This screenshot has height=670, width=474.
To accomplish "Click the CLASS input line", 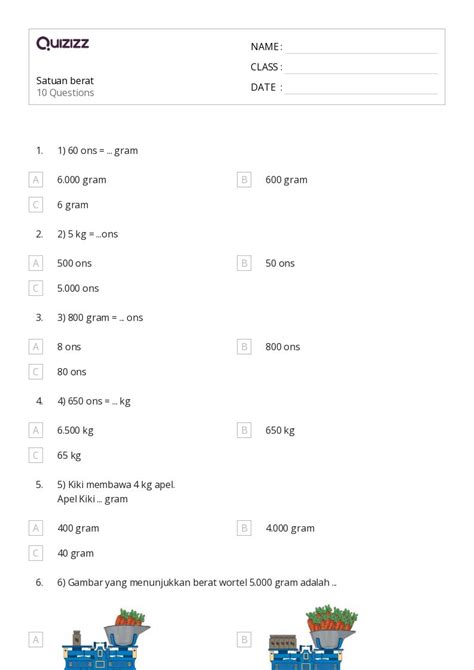I will 361,68.
